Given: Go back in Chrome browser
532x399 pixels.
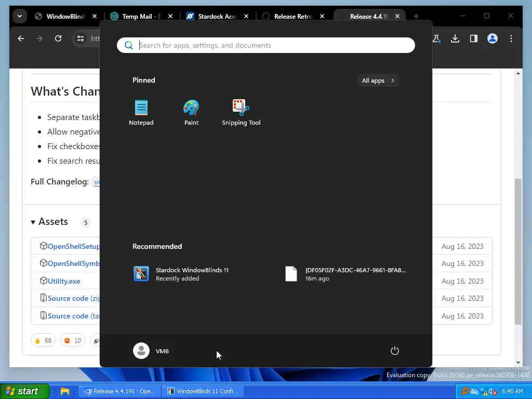Looking at the screenshot, I should point(21,38).
